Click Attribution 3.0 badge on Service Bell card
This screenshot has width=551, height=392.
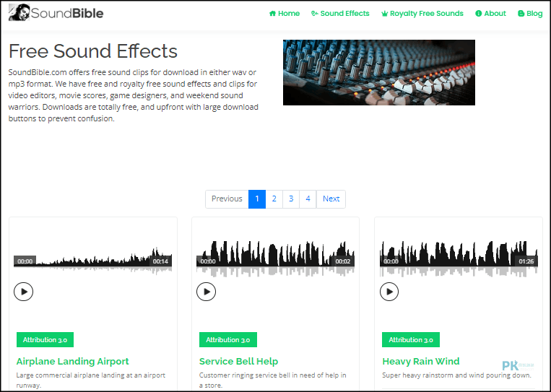[x=228, y=340]
